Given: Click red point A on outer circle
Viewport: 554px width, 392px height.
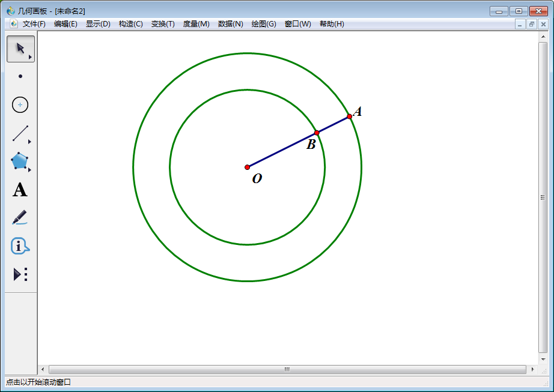Looking at the screenshot, I should tap(349, 116).
